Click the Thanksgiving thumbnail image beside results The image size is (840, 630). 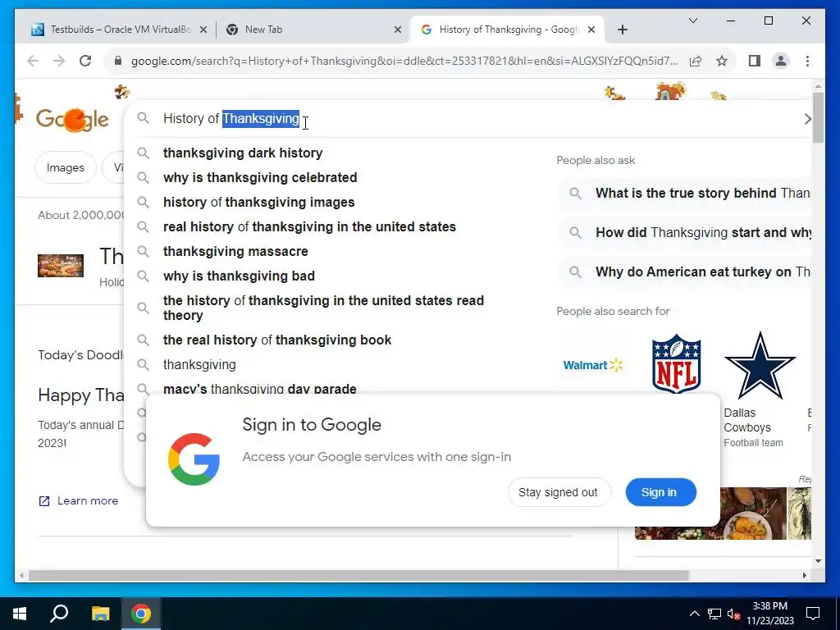pyautogui.click(x=61, y=266)
